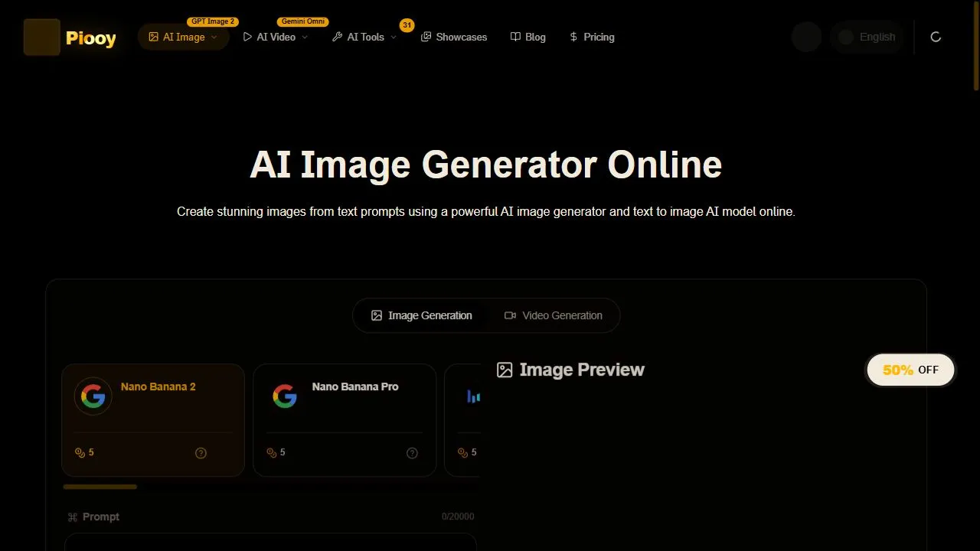Select the partially visible third model card
This screenshot has height=551, width=980.
pos(462,420)
